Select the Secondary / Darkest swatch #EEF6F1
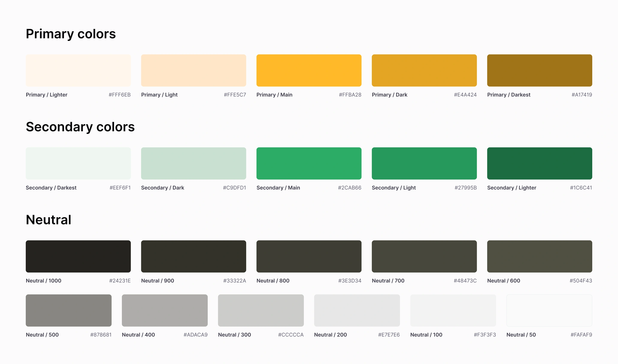 click(x=78, y=163)
